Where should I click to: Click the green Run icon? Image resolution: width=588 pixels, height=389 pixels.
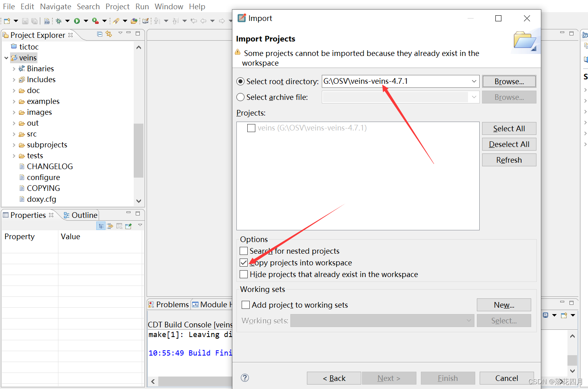(x=77, y=21)
